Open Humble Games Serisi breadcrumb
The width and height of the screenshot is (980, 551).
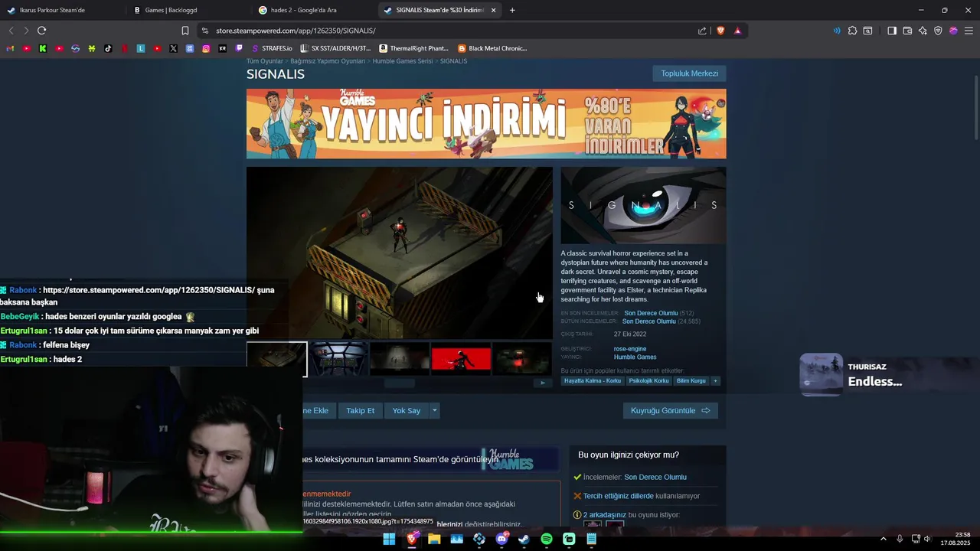click(403, 61)
